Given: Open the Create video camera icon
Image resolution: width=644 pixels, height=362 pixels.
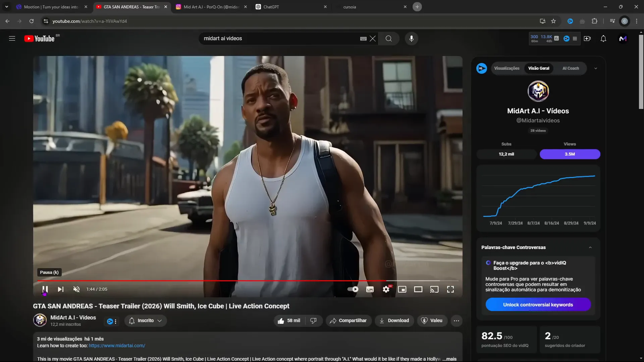Looking at the screenshot, I should [587, 39].
